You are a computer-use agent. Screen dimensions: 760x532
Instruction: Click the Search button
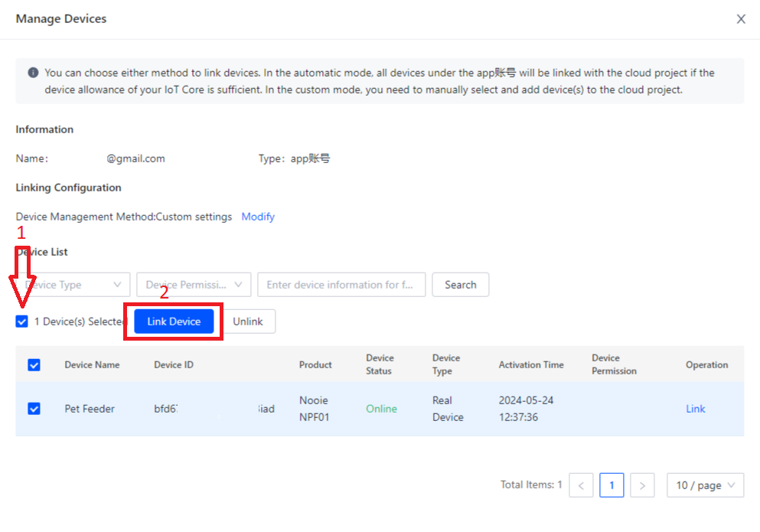[460, 285]
